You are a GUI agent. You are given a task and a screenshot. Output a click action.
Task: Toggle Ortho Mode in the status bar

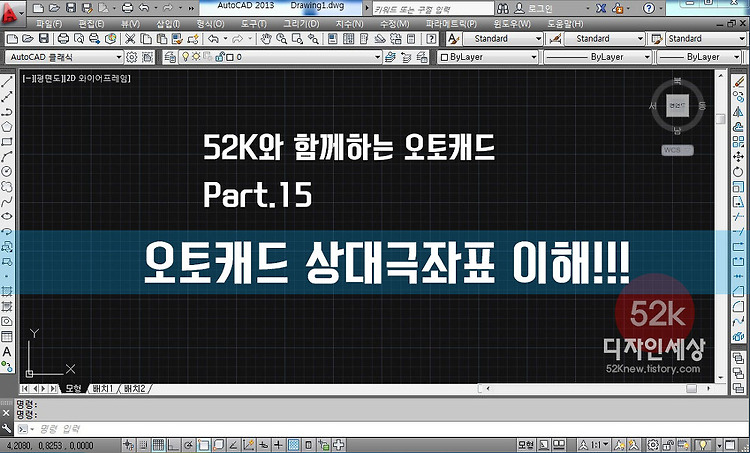[173, 445]
